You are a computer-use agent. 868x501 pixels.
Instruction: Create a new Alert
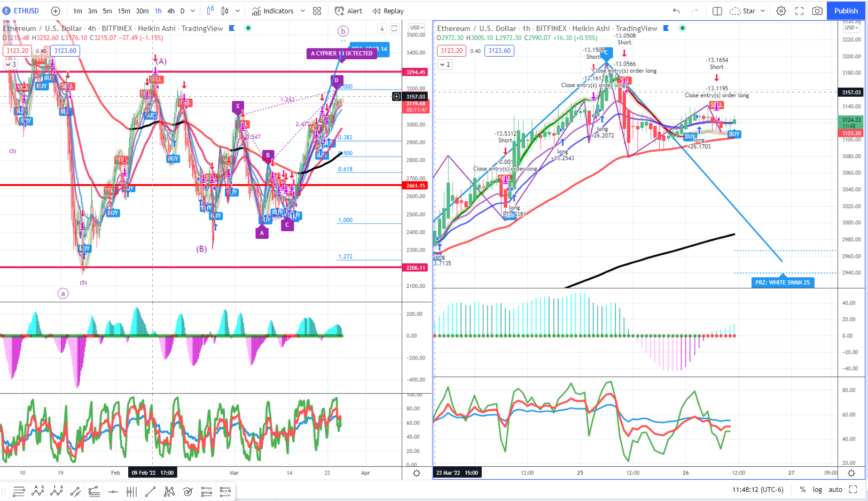pyautogui.click(x=348, y=11)
